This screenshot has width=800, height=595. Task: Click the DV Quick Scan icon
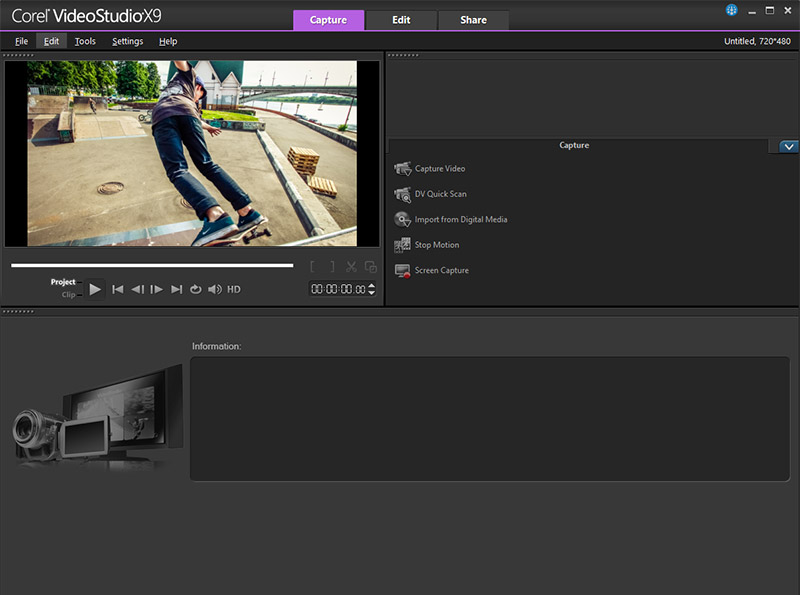pos(403,194)
